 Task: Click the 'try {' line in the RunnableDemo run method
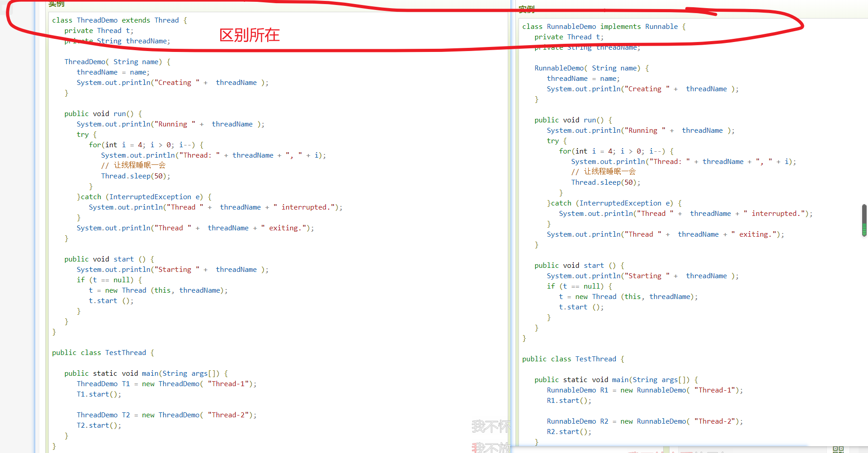[x=557, y=141]
